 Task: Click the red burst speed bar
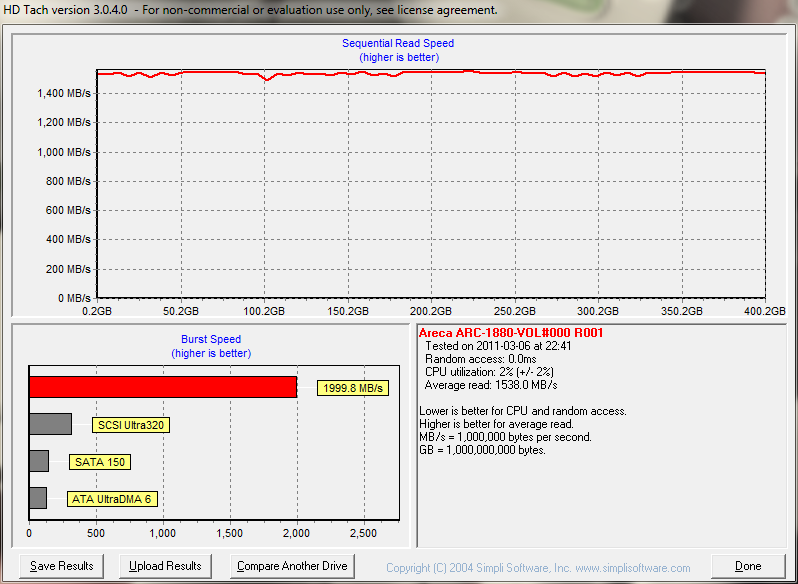pos(163,387)
